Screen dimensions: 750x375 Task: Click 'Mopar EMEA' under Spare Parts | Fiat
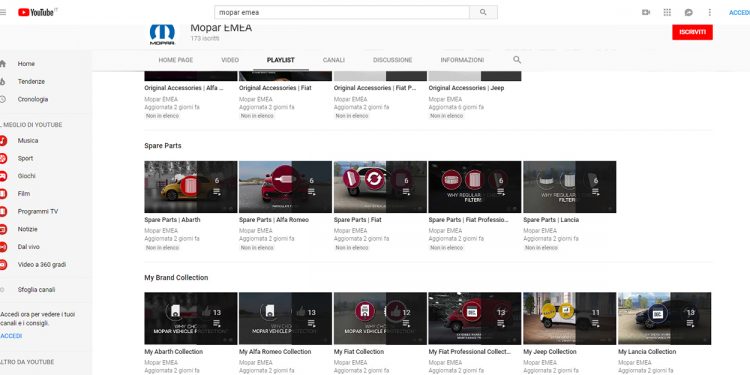tap(351, 231)
